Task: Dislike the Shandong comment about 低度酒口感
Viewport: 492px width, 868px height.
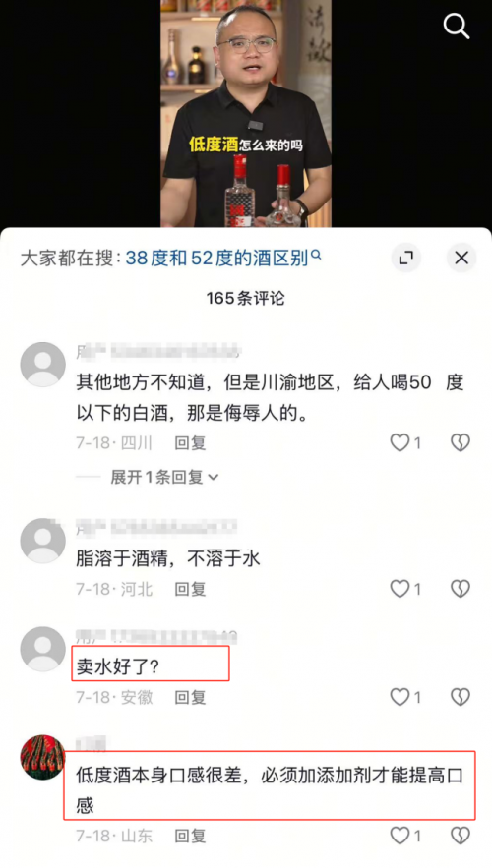Action: tap(460, 836)
